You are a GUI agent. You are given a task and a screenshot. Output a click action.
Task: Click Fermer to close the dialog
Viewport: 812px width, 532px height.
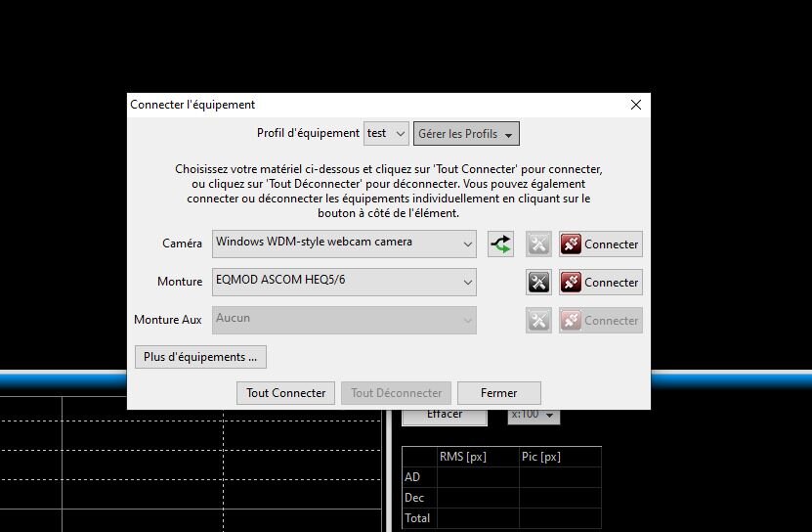[498, 393]
